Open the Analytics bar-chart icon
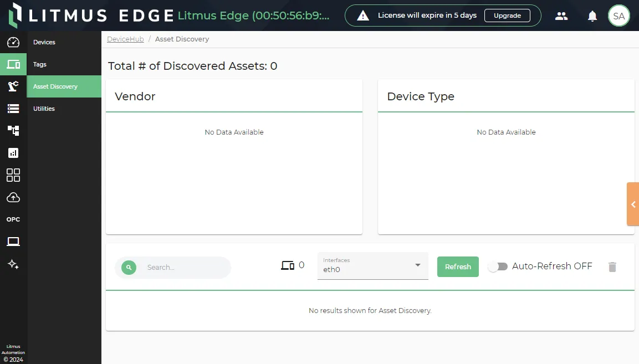Image resolution: width=639 pixels, height=364 pixels. tap(13, 153)
